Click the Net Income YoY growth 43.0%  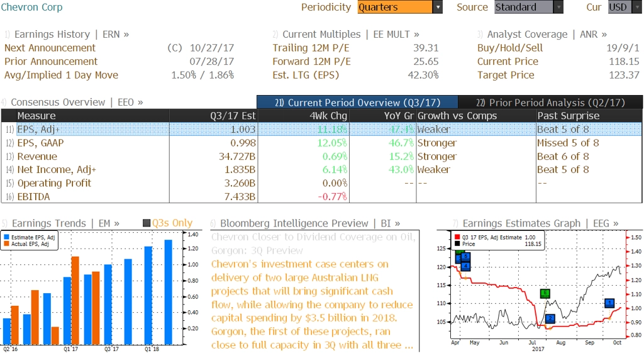click(x=401, y=170)
